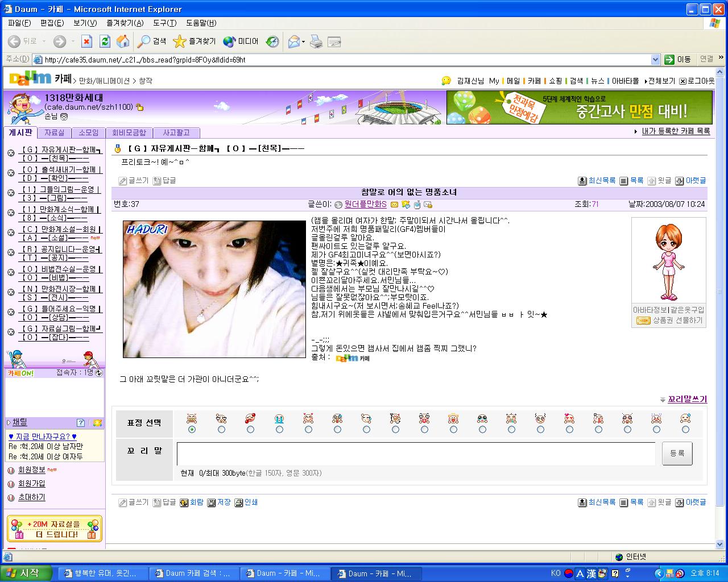Click the IE Back arrow button
The width and height of the screenshot is (728, 582).
pos(15,41)
